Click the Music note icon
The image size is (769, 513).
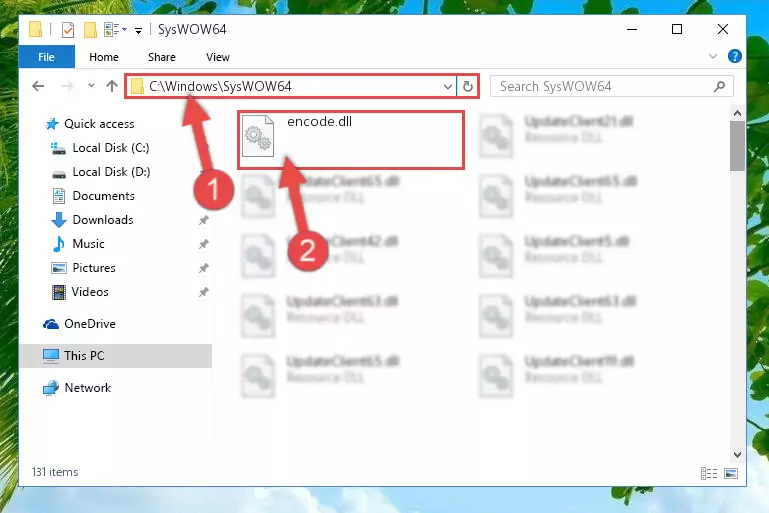(x=58, y=244)
